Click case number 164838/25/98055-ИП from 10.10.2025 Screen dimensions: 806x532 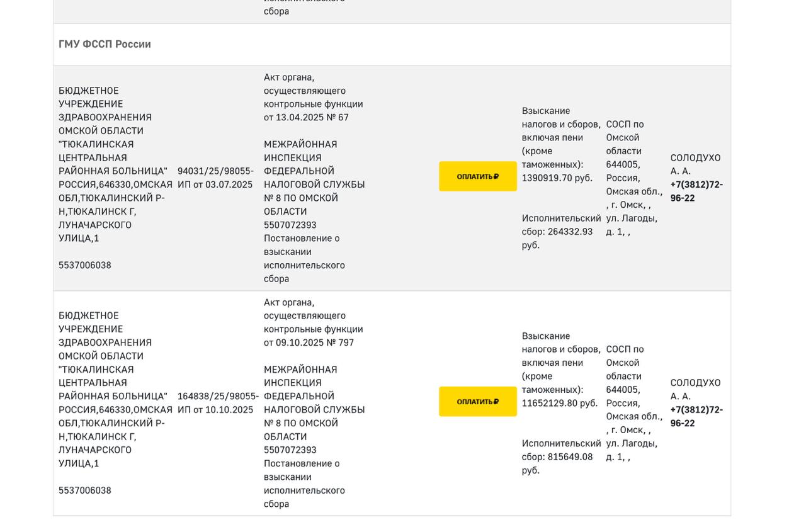coord(217,403)
